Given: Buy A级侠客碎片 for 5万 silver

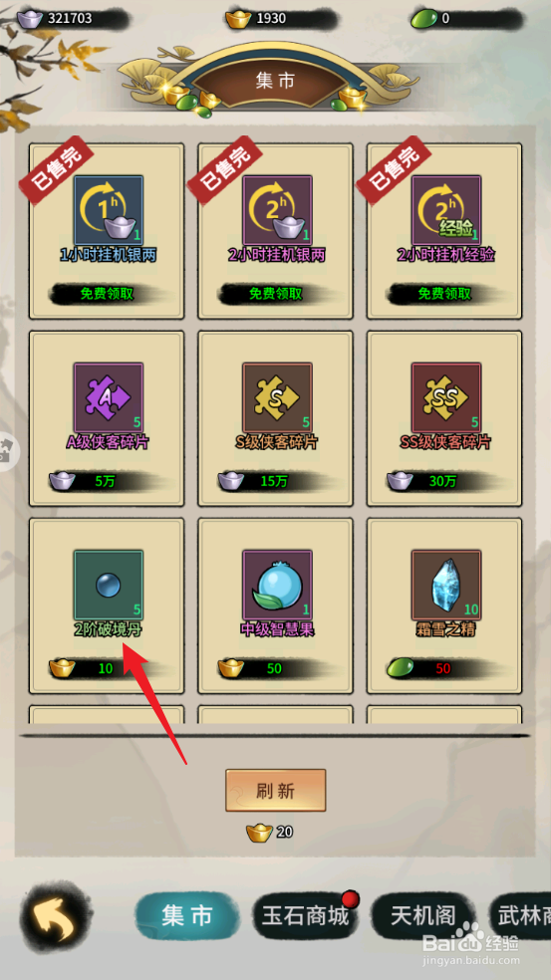Looking at the screenshot, I should coord(107,481).
